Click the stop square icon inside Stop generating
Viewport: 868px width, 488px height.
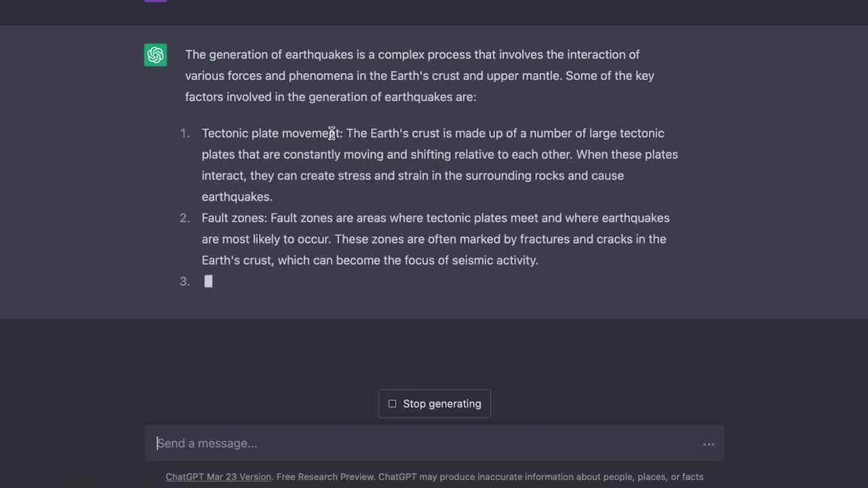click(x=393, y=403)
